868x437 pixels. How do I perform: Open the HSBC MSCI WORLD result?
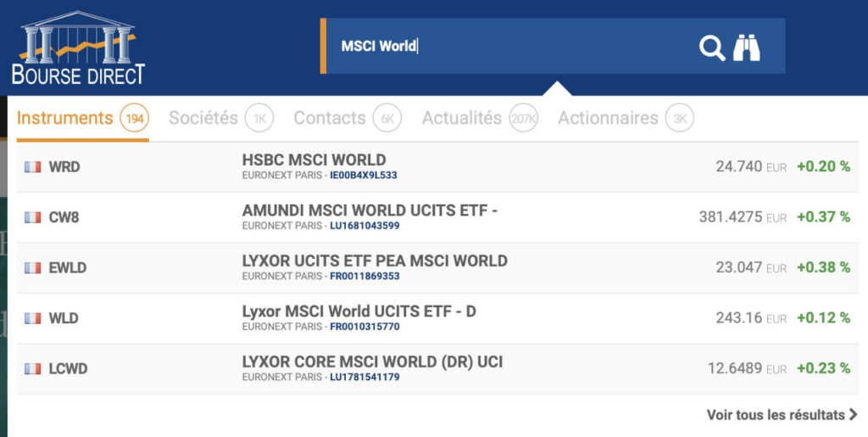pyautogui.click(x=314, y=160)
